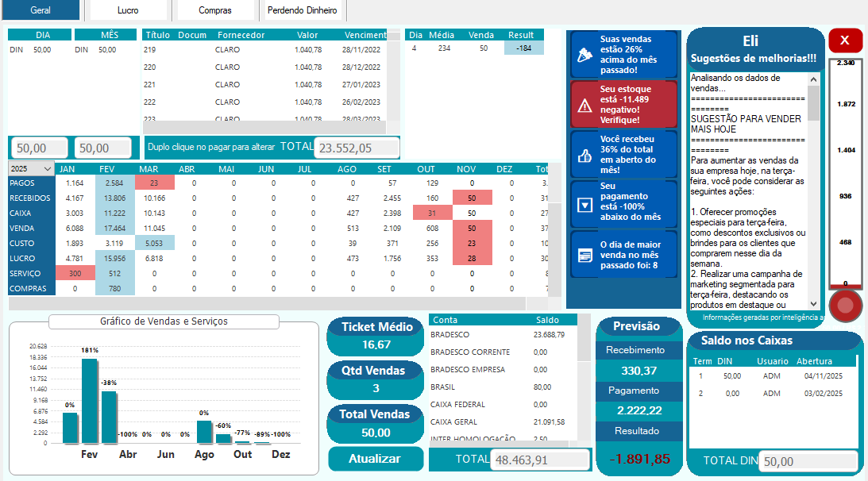Screen dimensions: 868x481
Task: Select the Compras tab
Action: pos(215,11)
